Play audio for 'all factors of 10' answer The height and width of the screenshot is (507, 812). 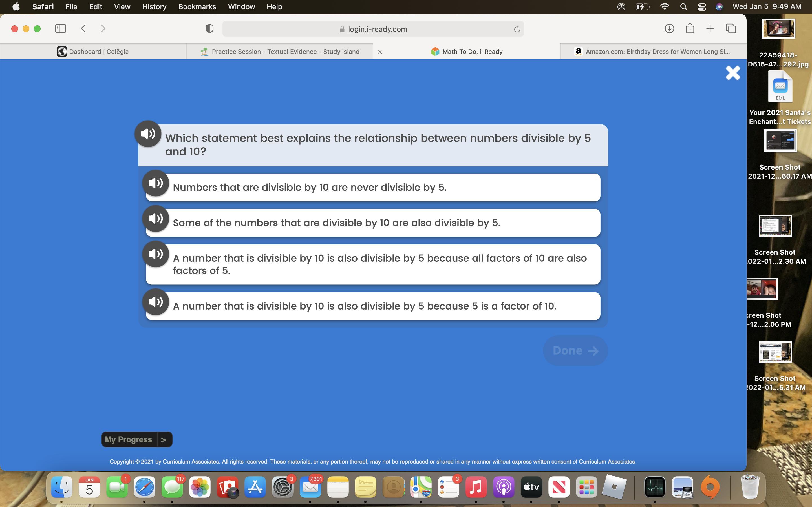tap(155, 254)
